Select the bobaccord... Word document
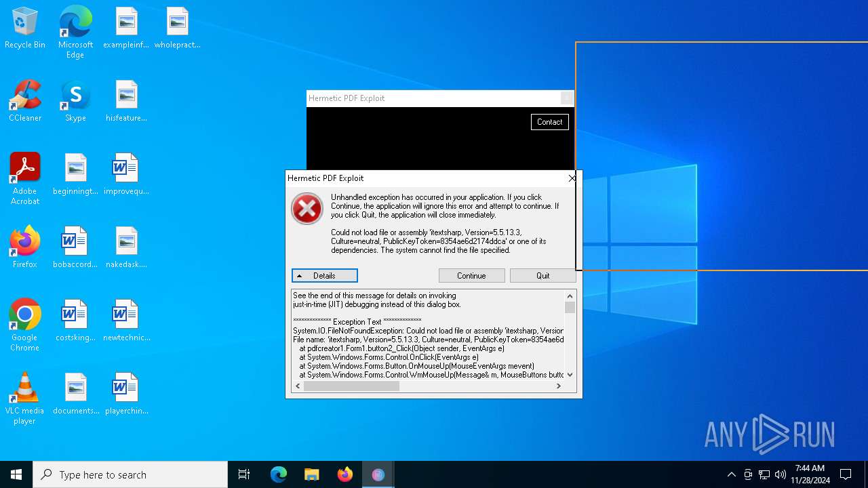Screen dimensions: 868x488 click(75, 248)
